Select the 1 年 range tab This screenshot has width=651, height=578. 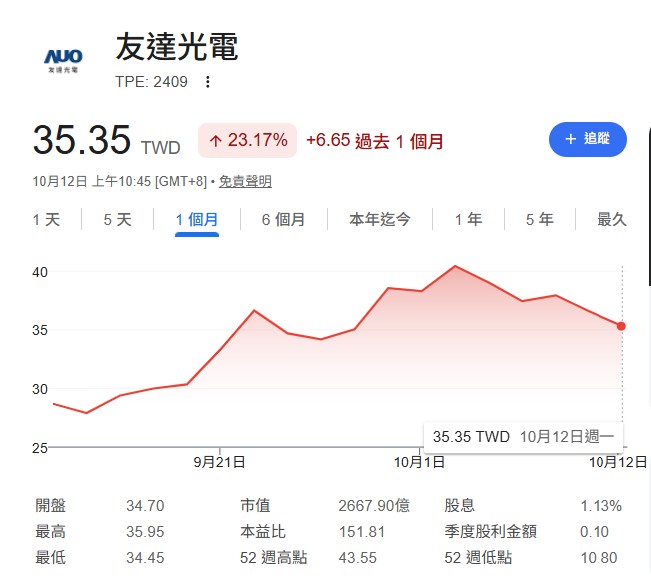coord(468,220)
